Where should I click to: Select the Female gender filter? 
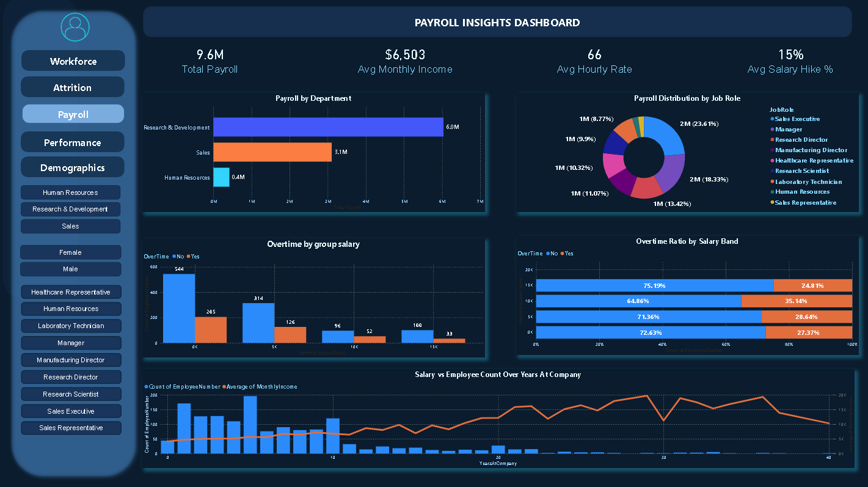point(70,252)
